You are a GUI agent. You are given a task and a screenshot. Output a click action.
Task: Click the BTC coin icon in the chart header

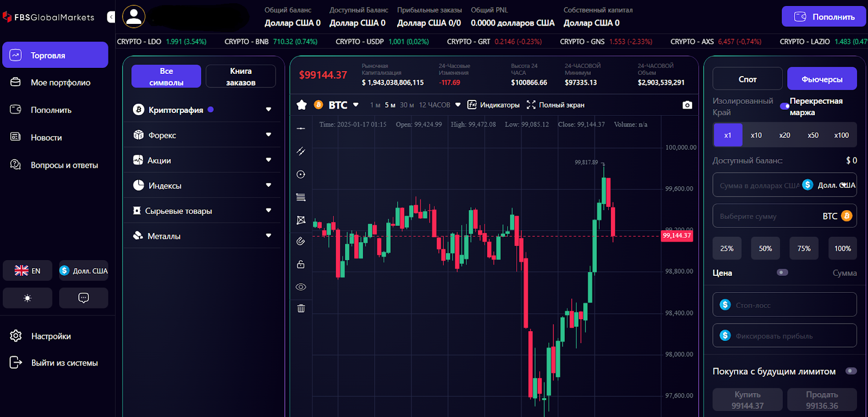pyautogui.click(x=318, y=105)
